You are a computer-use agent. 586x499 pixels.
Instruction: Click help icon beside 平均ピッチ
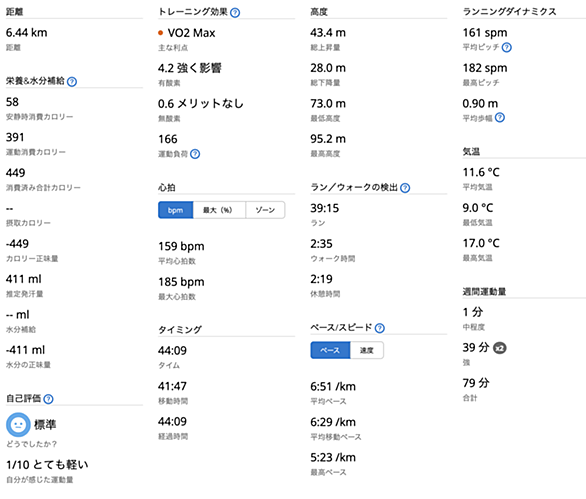tap(507, 47)
